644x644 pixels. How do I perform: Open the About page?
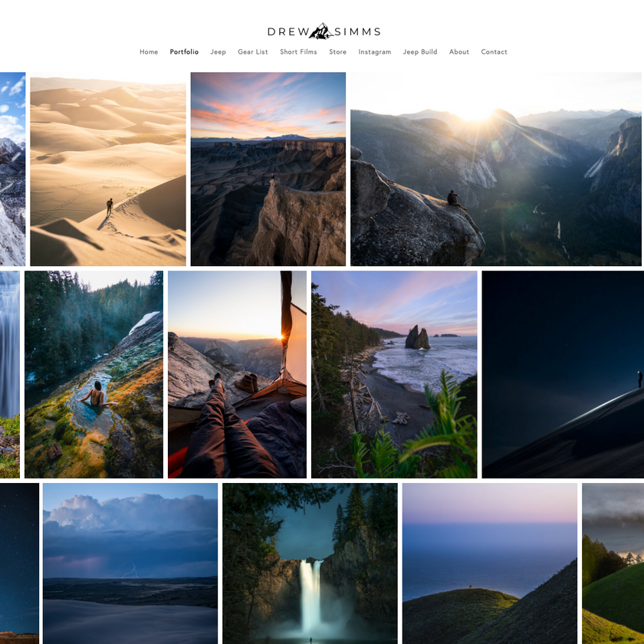pyautogui.click(x=459, y=51)
